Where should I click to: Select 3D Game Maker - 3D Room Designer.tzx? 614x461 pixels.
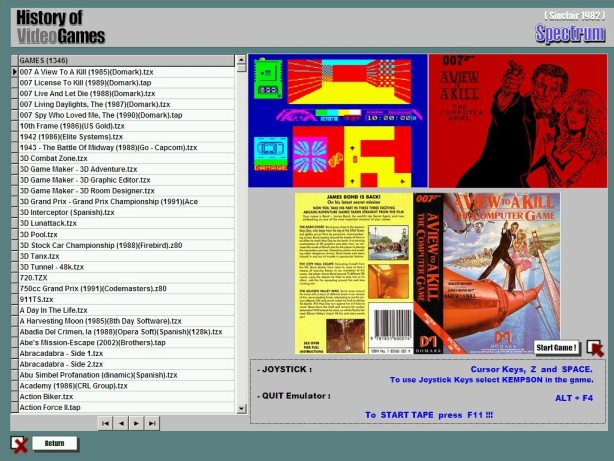point(126,191)
